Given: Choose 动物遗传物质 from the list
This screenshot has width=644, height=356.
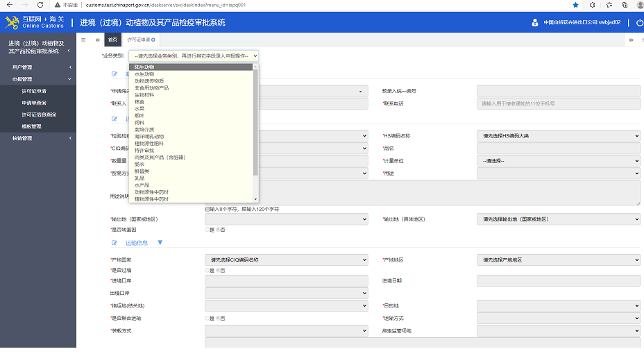Looking at the screenshot, I should pyautogui.click(x=191, y=81).
